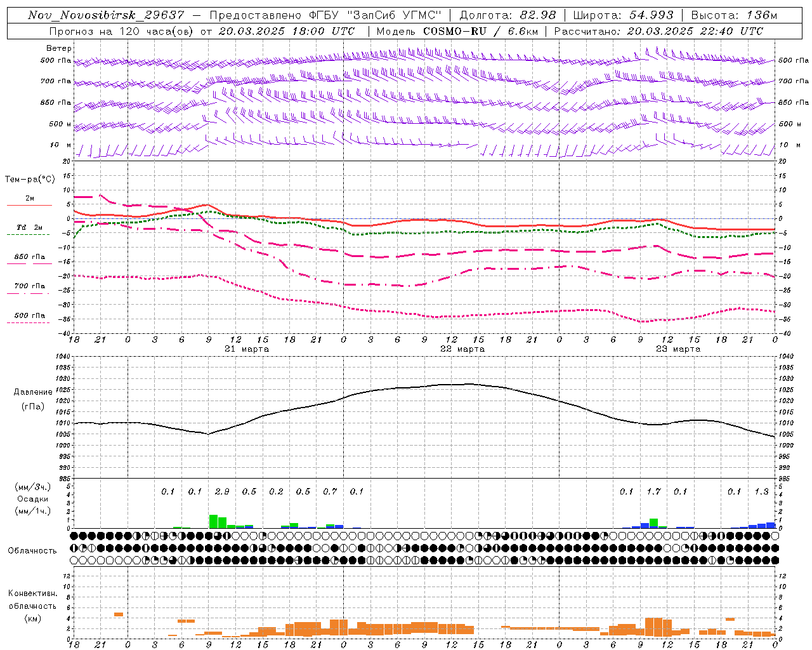
Task: Click the Ветер panel label
Action: tap(59, 48)
